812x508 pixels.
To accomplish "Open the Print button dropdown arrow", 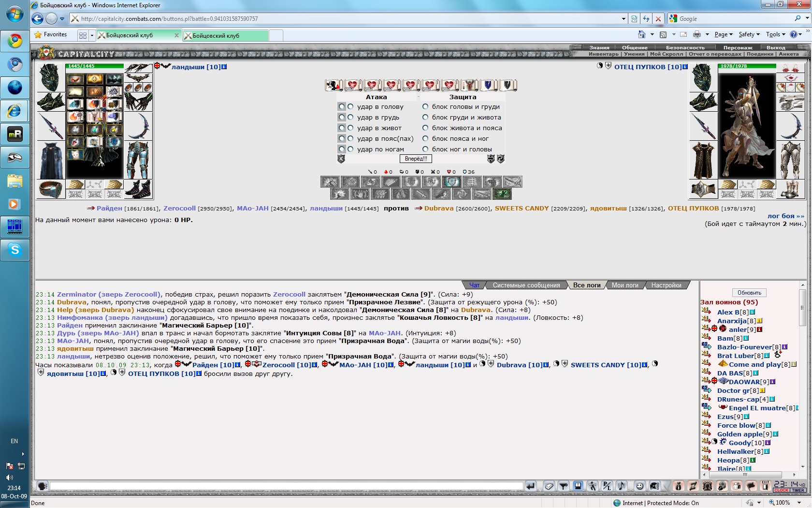I will tap(707, 34).
